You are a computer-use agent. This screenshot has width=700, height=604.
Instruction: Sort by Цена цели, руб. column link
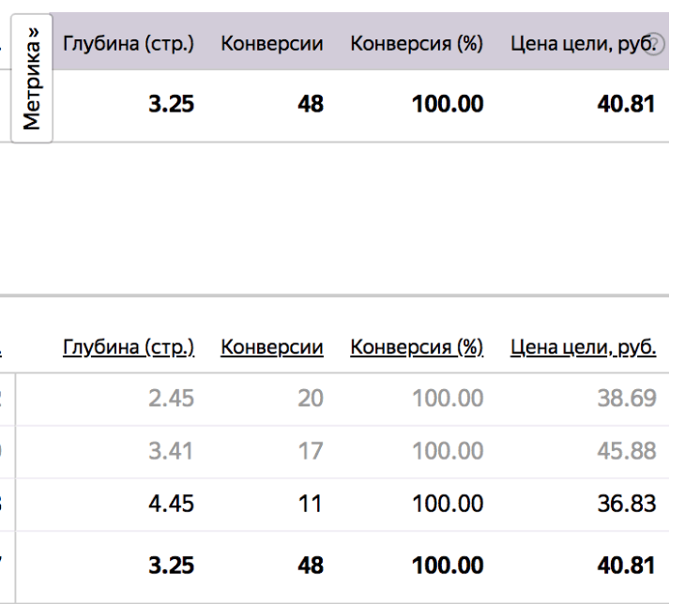[x=584, y=348]
